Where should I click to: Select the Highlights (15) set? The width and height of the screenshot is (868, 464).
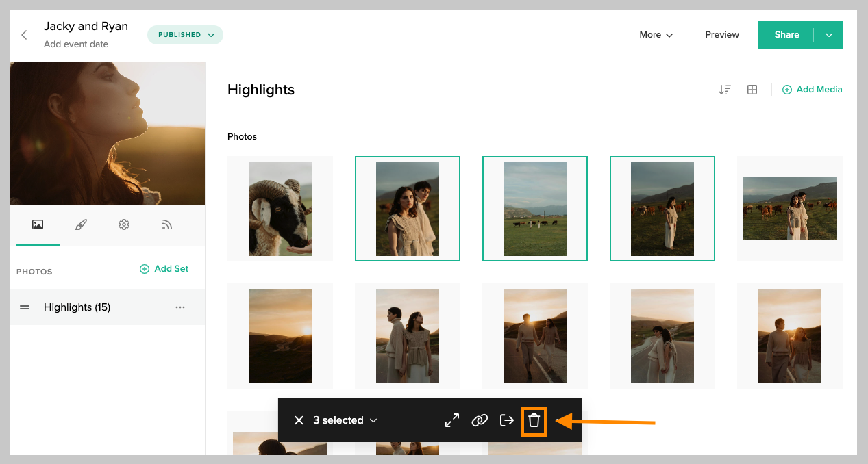(107, 307)
